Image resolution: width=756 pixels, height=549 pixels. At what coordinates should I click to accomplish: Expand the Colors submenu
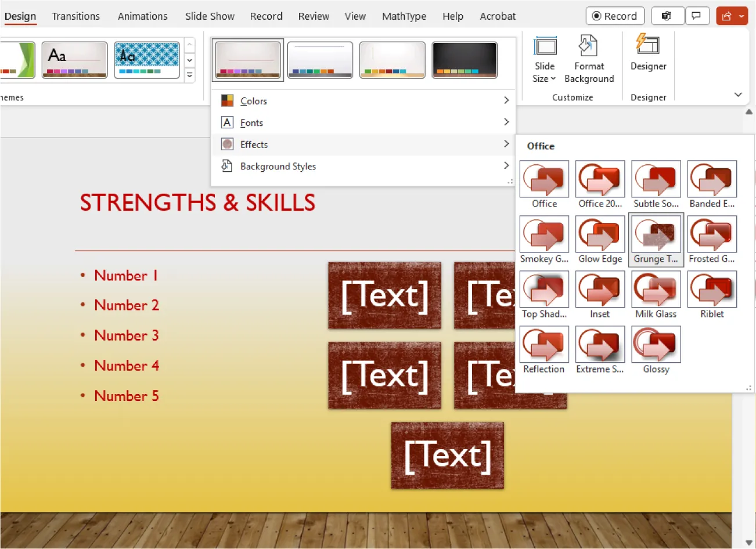(x=254, y=100)
